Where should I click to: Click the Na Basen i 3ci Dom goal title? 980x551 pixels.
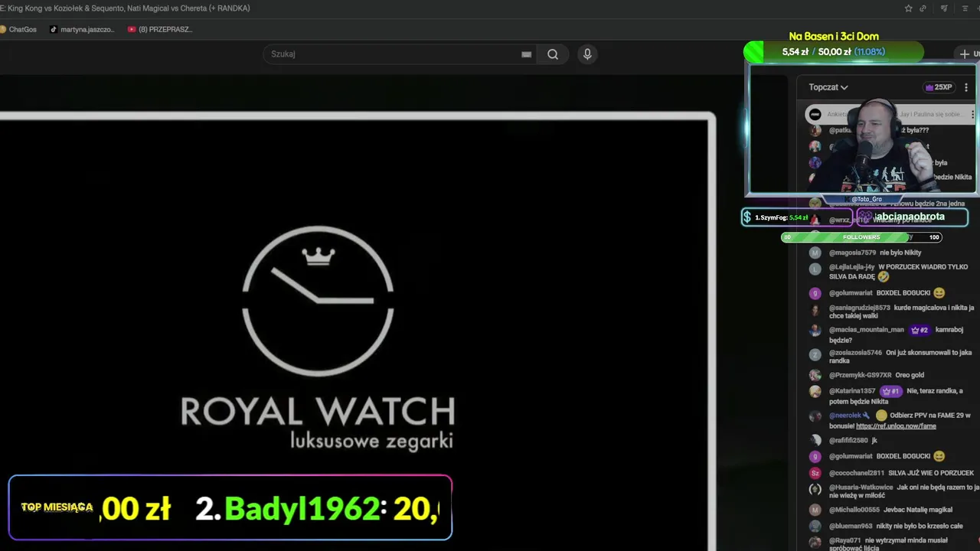(834, 36)
